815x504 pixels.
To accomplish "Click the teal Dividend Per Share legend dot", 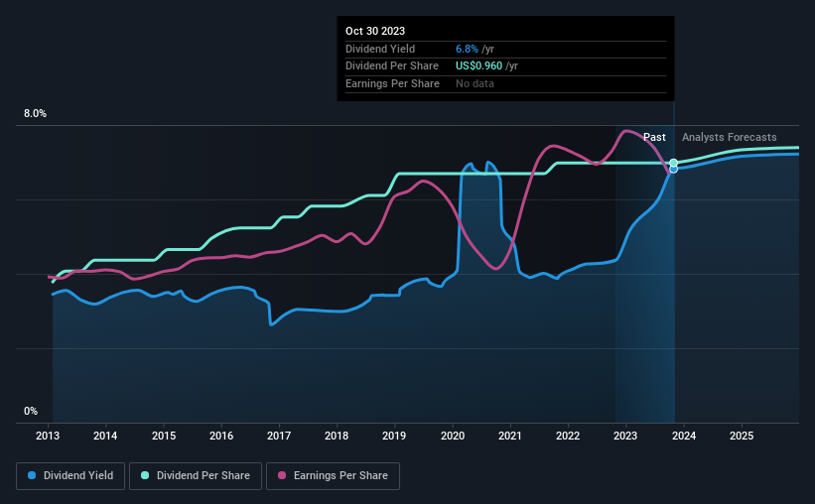I will [x=145, y=475].
